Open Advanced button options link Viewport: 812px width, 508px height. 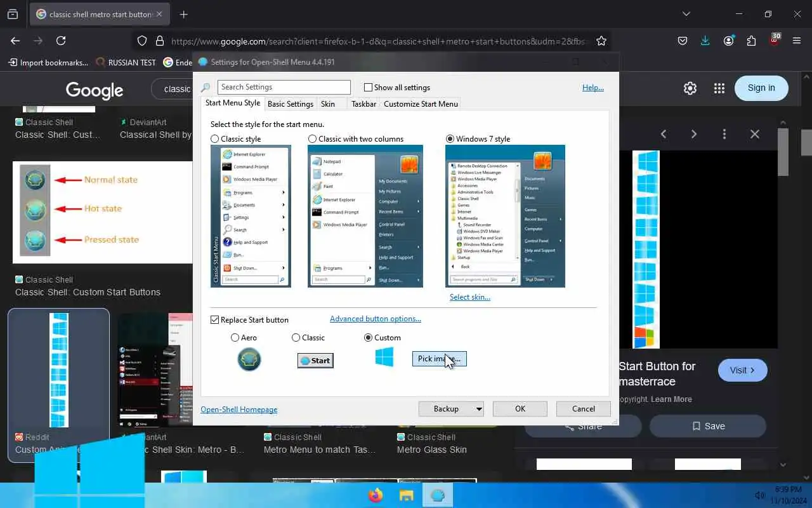coord(376,319)
